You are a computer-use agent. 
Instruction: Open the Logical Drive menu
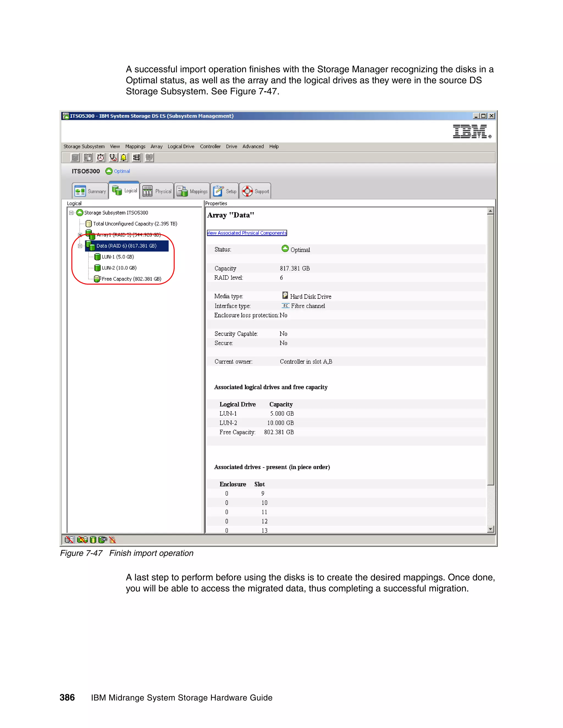coord(181,146)
